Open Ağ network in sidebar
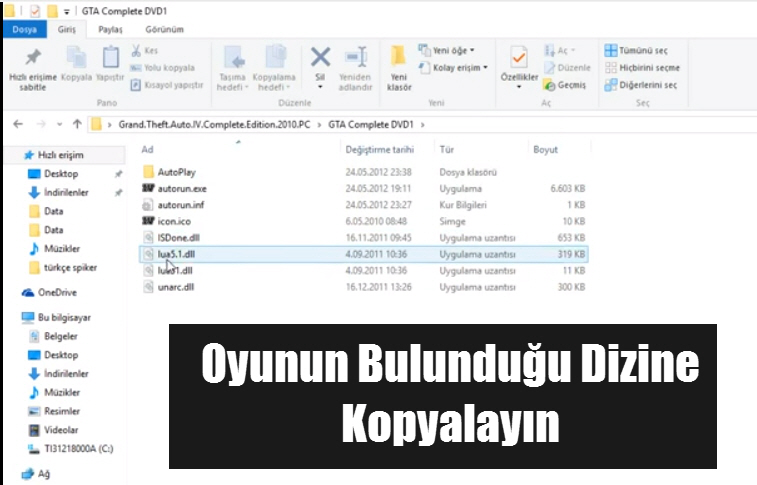This screenshot has height=485, width=757. (43, 474)
